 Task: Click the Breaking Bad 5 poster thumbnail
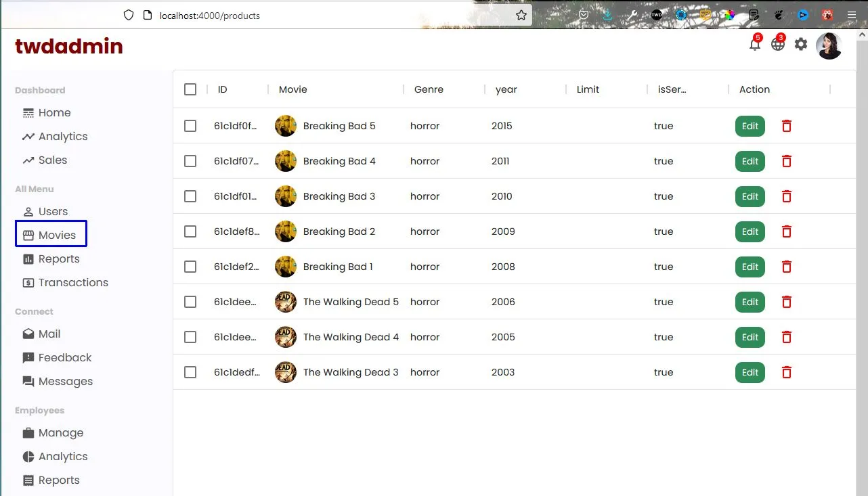[x=286, y=126]
